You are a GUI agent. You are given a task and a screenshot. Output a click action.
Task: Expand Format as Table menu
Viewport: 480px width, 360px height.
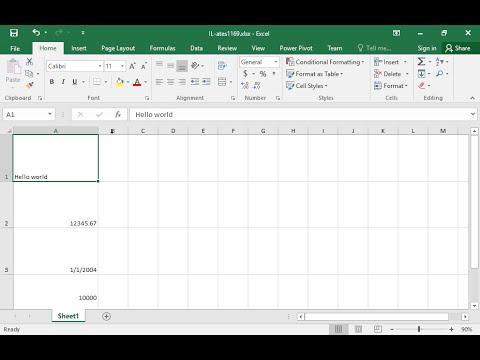[x=315, y=74]
